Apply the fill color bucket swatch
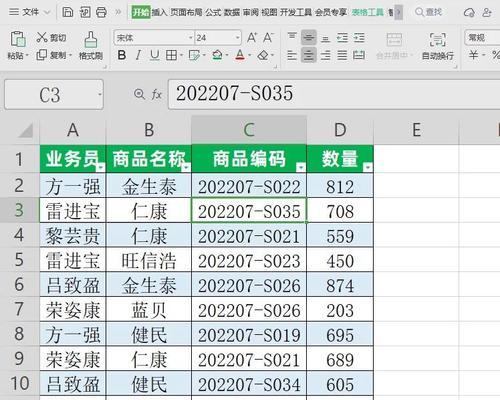 (217, 55)
